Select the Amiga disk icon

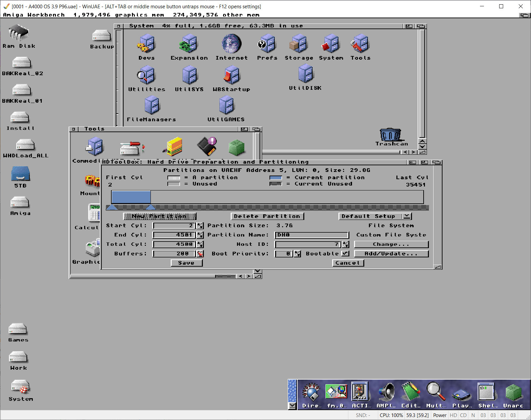click(x=20, y=202)
